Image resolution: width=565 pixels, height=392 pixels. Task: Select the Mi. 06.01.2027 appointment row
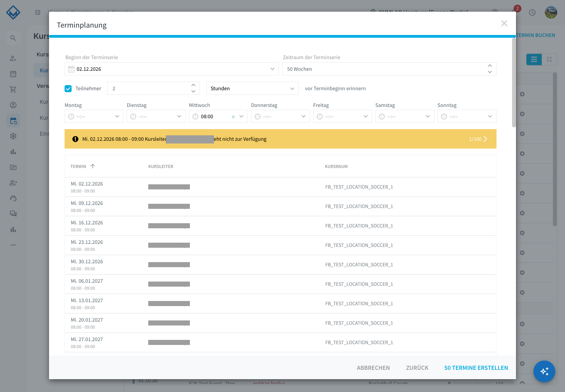pos(280,284)
